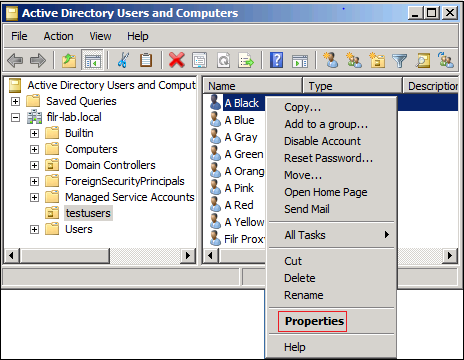
Task: Expand the ForeignSecurityPrincipals node
Action: [x=34, y=181]
